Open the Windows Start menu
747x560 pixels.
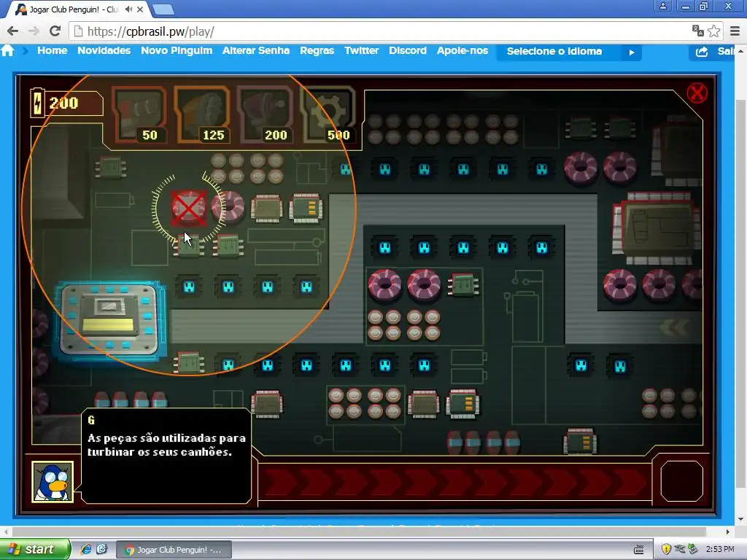point(35,549)
